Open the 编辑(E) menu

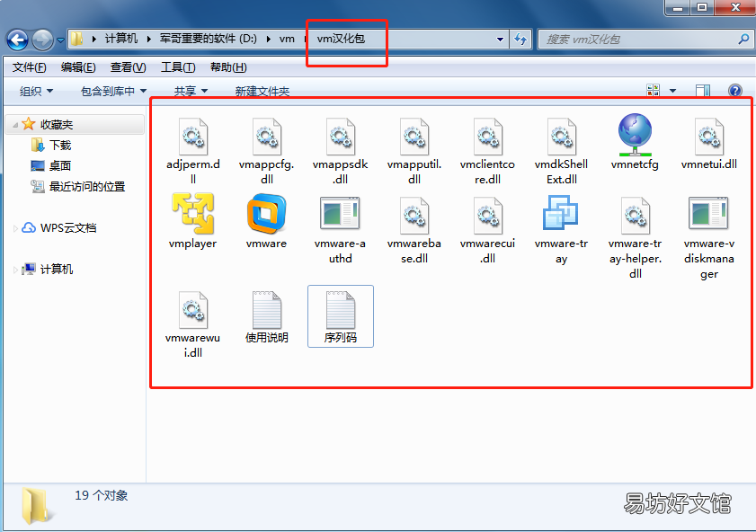(78, 67)
